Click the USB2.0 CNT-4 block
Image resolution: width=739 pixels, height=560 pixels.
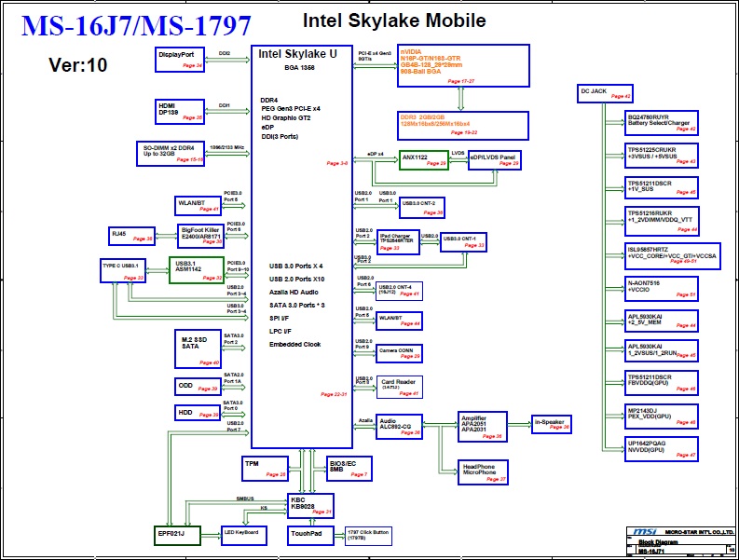click(399, 291)
